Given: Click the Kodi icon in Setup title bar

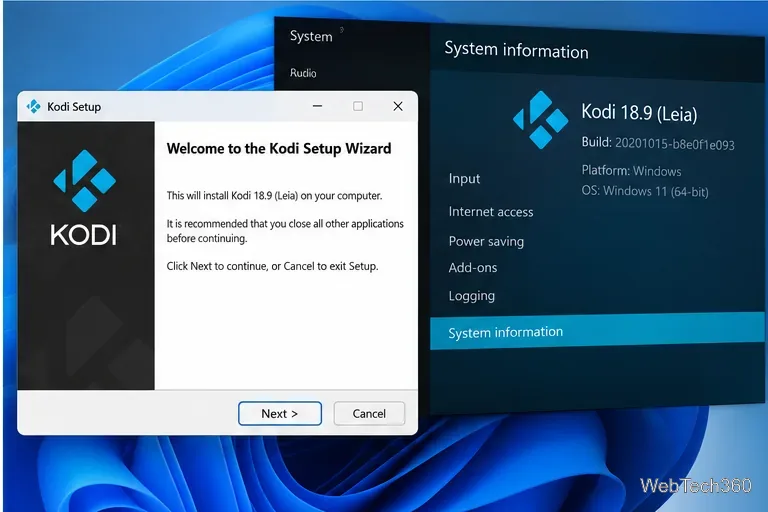Looking at the screenshot, I should tap(34, 106).
